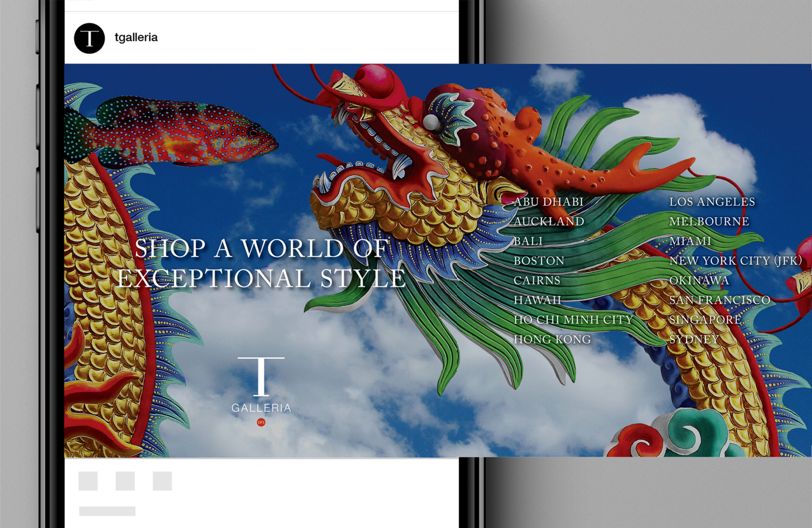This screenshot has width=812, height=528.
Task: Select MELBOURNE in the city list
Action: (709, 221)
